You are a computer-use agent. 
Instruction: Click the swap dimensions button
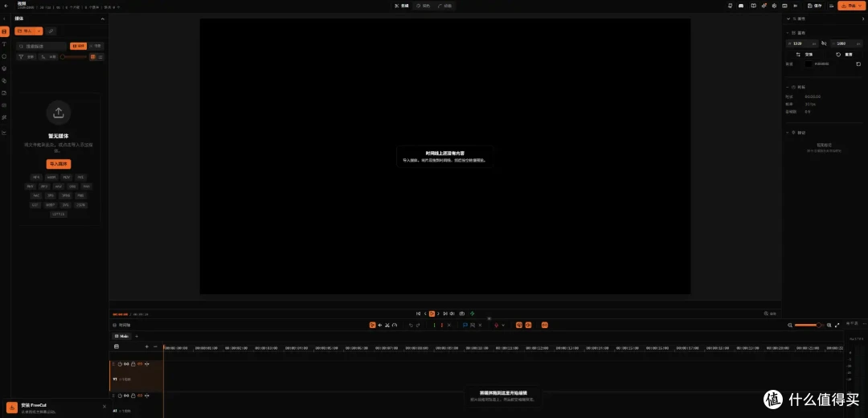(805, 54)
